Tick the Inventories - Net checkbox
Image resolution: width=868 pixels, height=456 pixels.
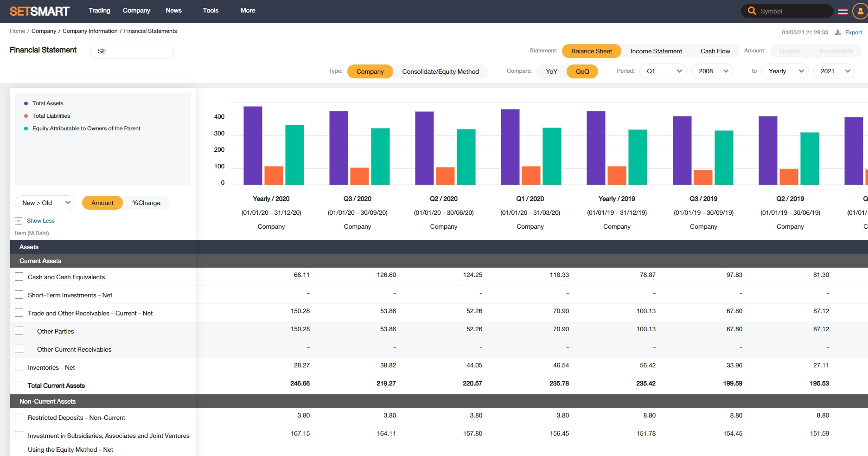click(x=19, y=367)
